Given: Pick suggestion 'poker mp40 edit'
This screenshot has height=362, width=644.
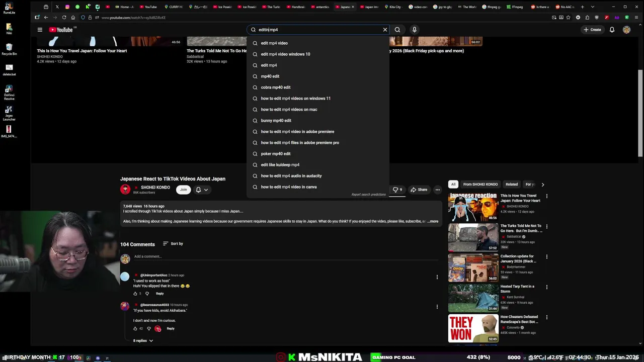Looking at the screenshot, I should [x=318, y=154].
